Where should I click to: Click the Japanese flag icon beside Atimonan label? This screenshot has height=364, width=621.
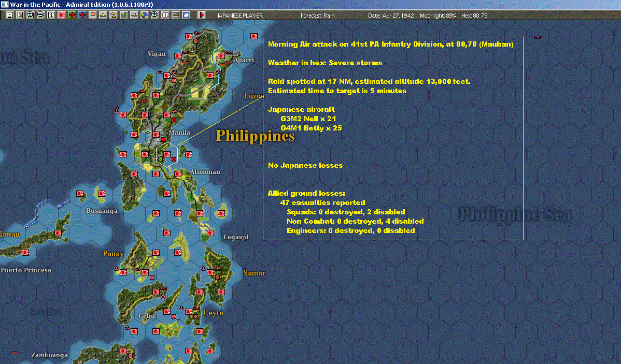point(178,173)
